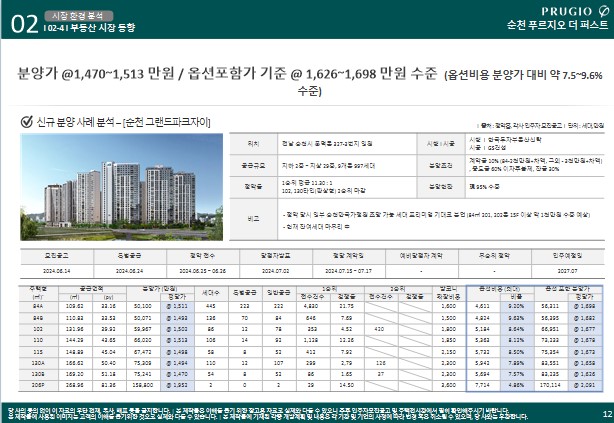The height and width of the screenshot is (423, 614).
Task: Click page number 12 in the footer
Action: (607, 414)
